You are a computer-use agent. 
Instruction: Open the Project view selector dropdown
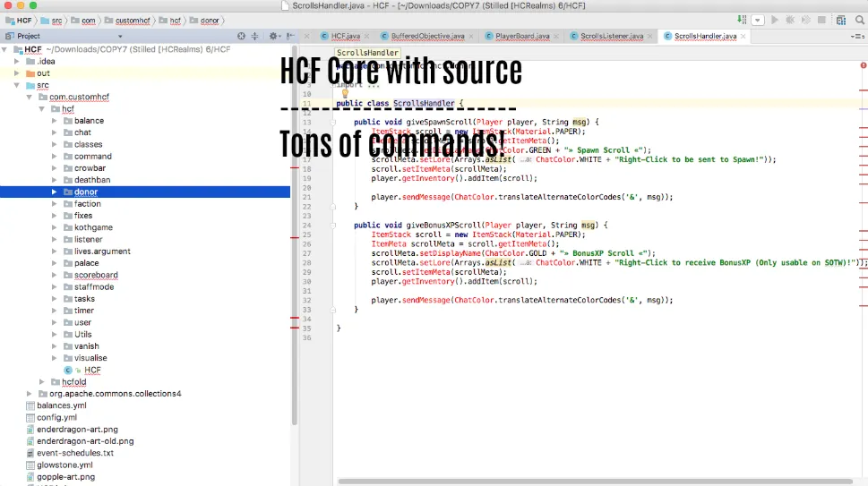pos(120,37)
